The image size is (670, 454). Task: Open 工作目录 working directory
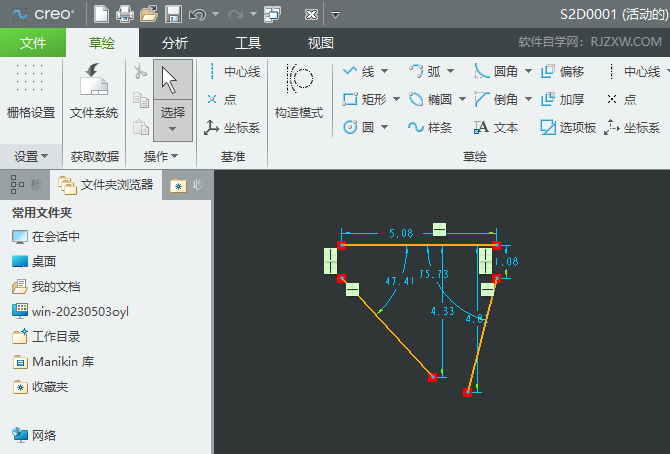tap(46, 336)
